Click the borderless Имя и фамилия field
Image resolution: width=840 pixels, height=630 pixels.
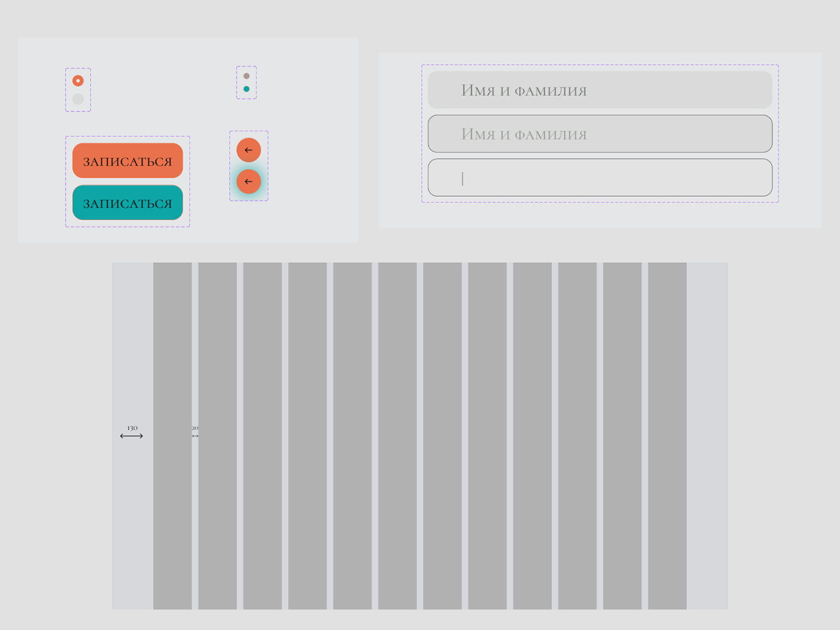[600, 90]
